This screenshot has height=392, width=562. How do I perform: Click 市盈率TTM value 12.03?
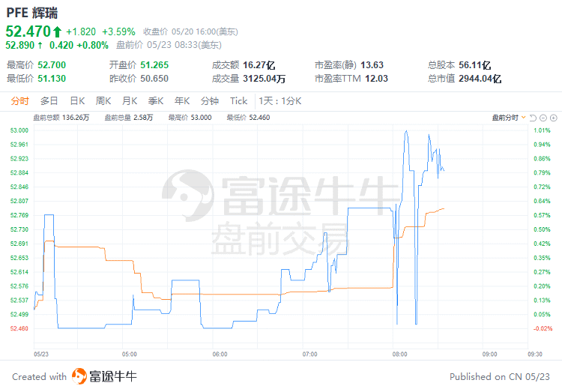point(377,79)
